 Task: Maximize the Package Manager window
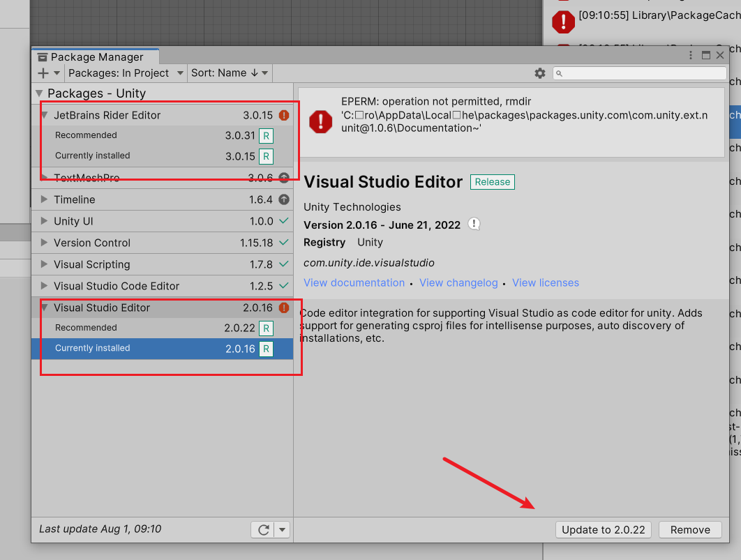click(x=706, y=55)
